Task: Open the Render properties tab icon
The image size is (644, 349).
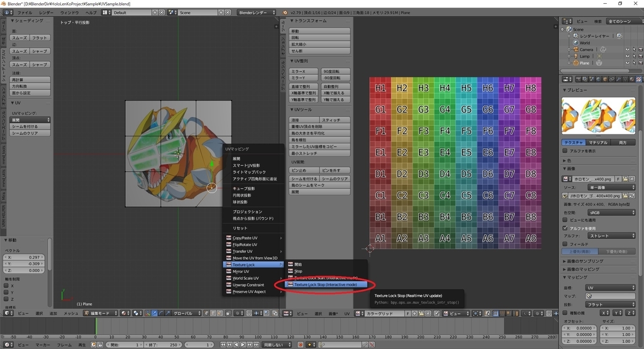Action: [579, 79]
